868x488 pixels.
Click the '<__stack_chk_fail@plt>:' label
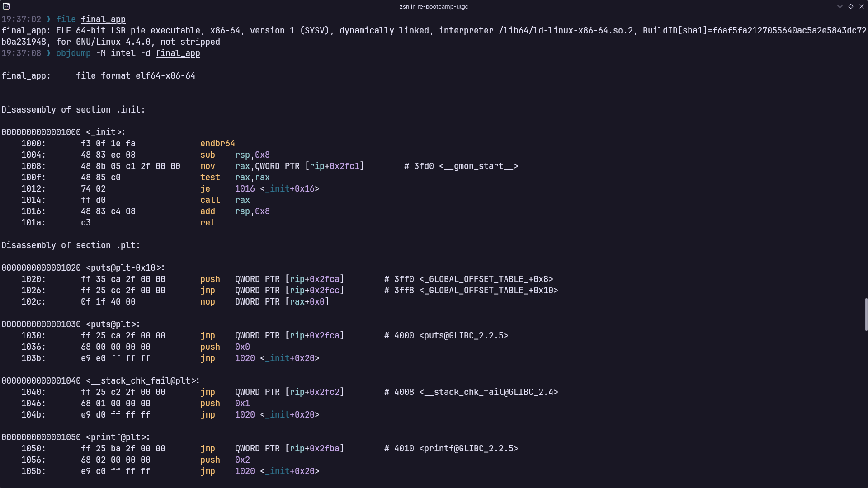tap(143, 381)
